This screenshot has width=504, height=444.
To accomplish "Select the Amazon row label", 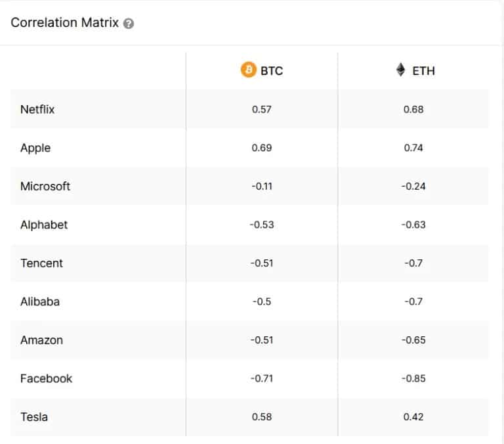I will click(x=41, y=340).
